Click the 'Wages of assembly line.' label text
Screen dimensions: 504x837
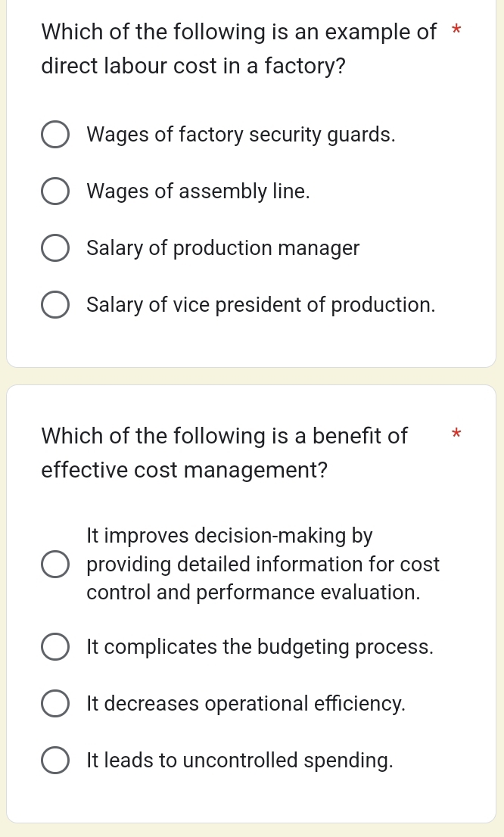(x=198, y=192)
